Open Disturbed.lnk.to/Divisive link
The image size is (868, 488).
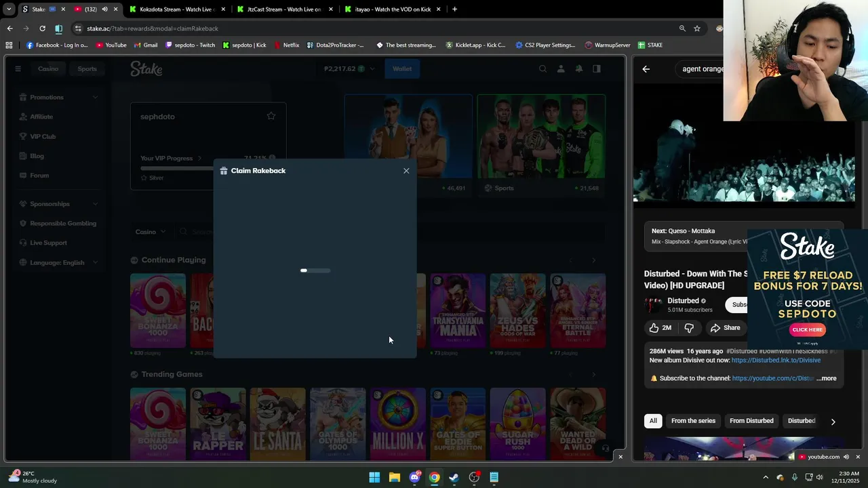(x=776, y=361)
